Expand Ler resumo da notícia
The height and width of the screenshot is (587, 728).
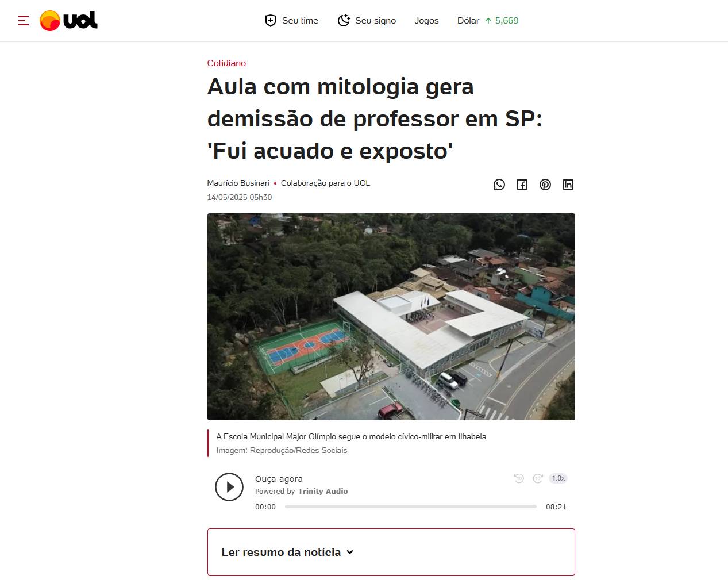[x=391, y=552]
